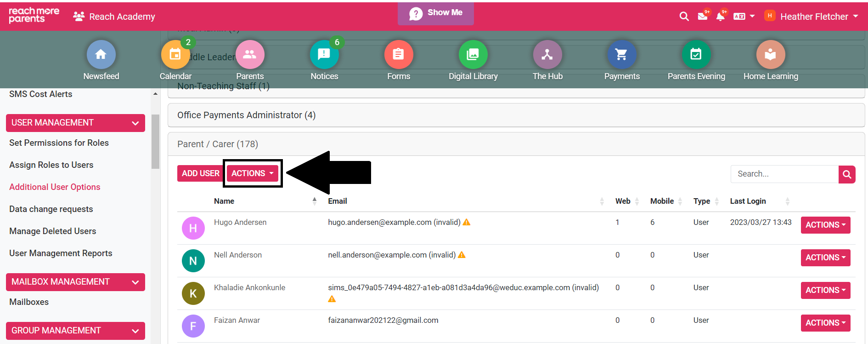Open ACTIONS dropdown next to Add User
Viewport: 868px width, 344px height.
(252, 173)
